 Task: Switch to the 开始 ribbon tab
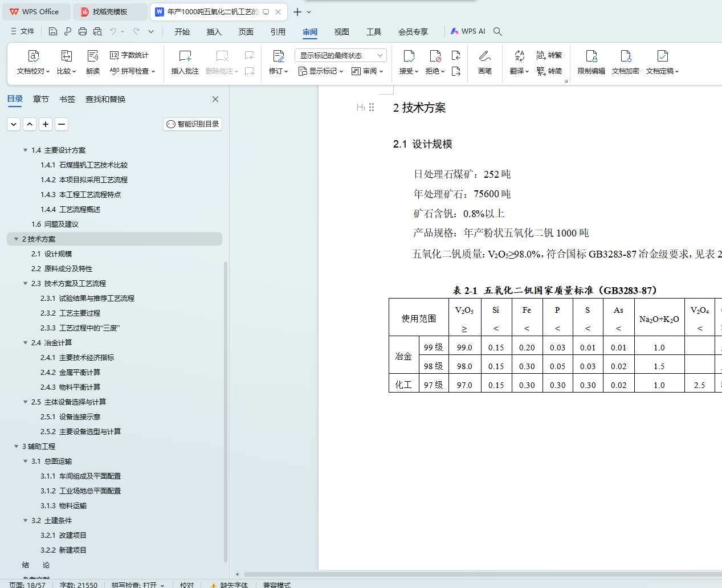point(182,32)
